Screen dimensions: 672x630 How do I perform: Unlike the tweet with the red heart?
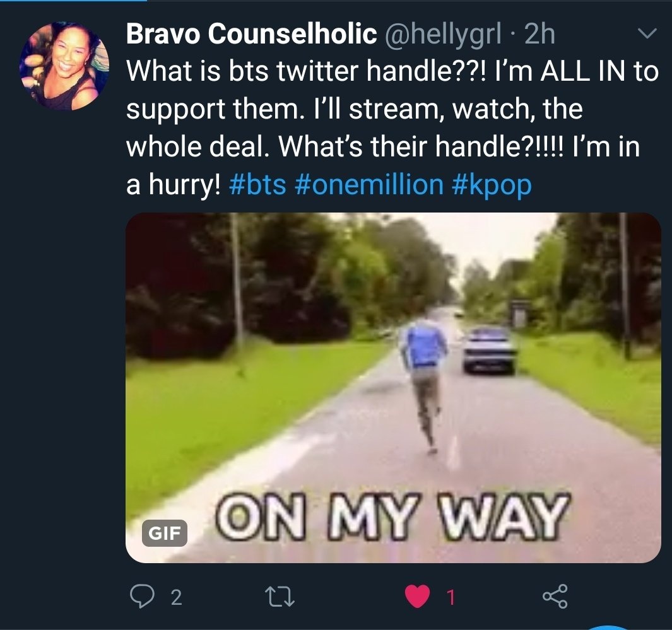coord(418,596)
